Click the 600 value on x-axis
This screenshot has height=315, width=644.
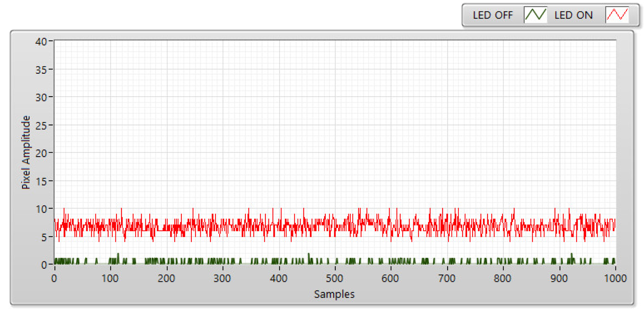390,278
